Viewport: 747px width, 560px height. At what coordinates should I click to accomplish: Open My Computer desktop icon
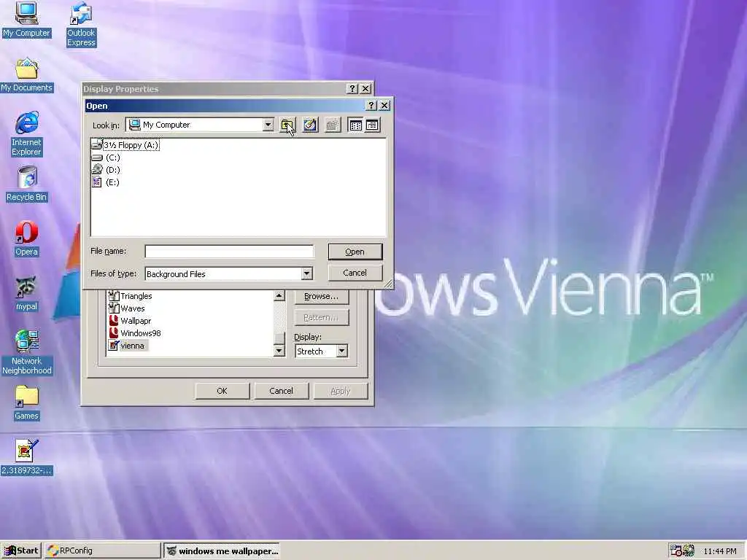click(x=26, y=20)
